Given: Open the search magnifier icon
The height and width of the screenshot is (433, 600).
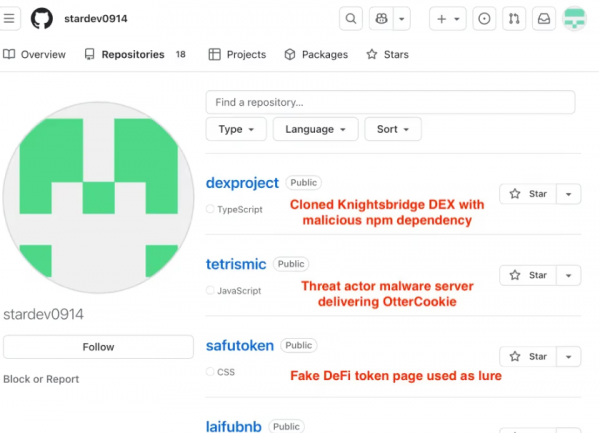Looking at the screenshot, I should [351, 19].
